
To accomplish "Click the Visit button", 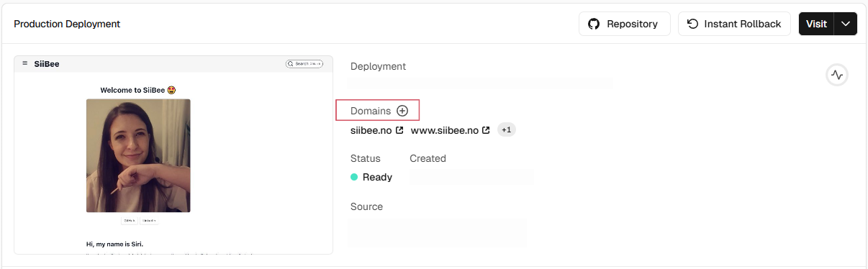I will [816, 24].
